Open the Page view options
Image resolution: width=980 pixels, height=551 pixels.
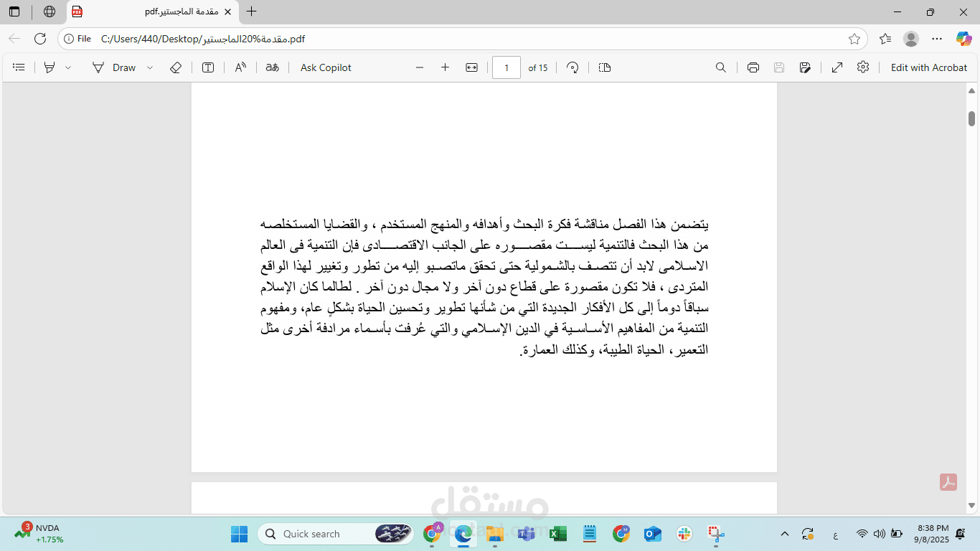click(x=605, y=67)
